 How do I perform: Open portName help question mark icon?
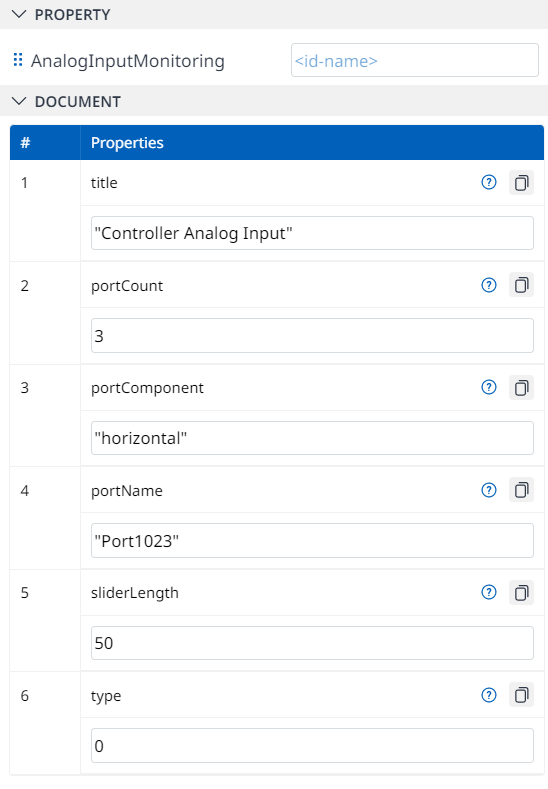point(489,490)
